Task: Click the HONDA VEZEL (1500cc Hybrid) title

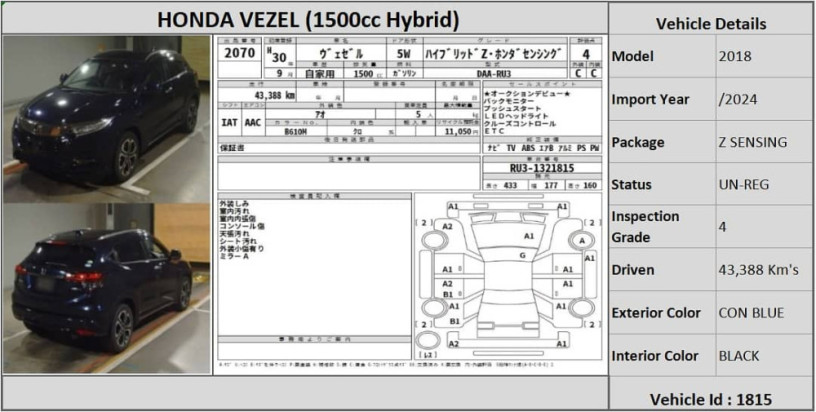Action: pos(306,19)
